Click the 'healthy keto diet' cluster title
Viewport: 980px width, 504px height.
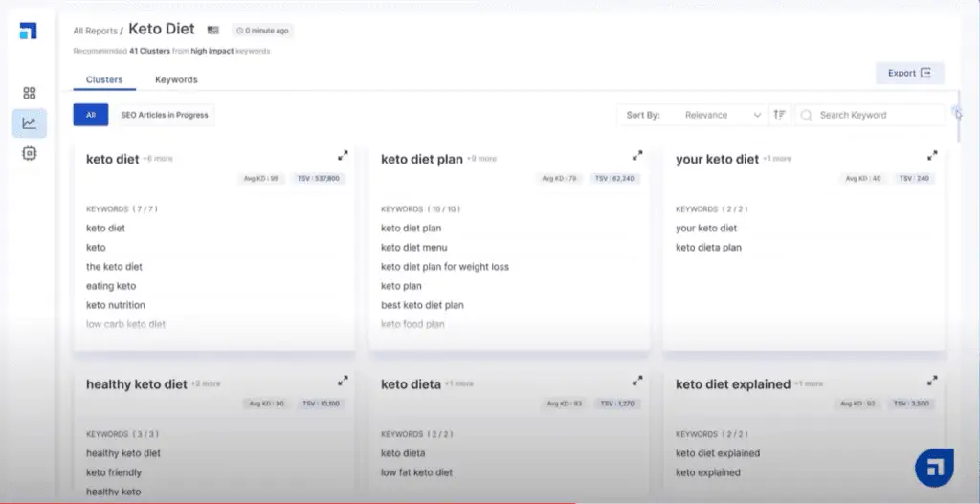click(x=137, y=384)
